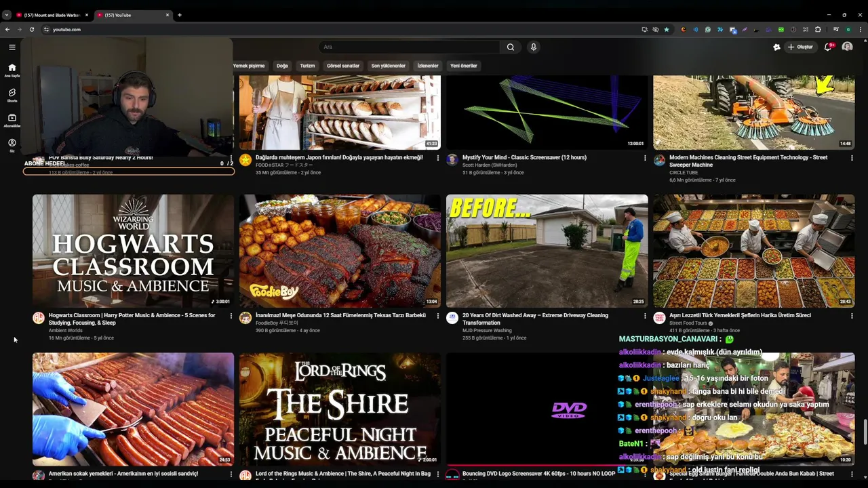This screenshot has height=488, width=868.
Task: Click the page scrollbar thumb
Action: click(x=865, y=430)
